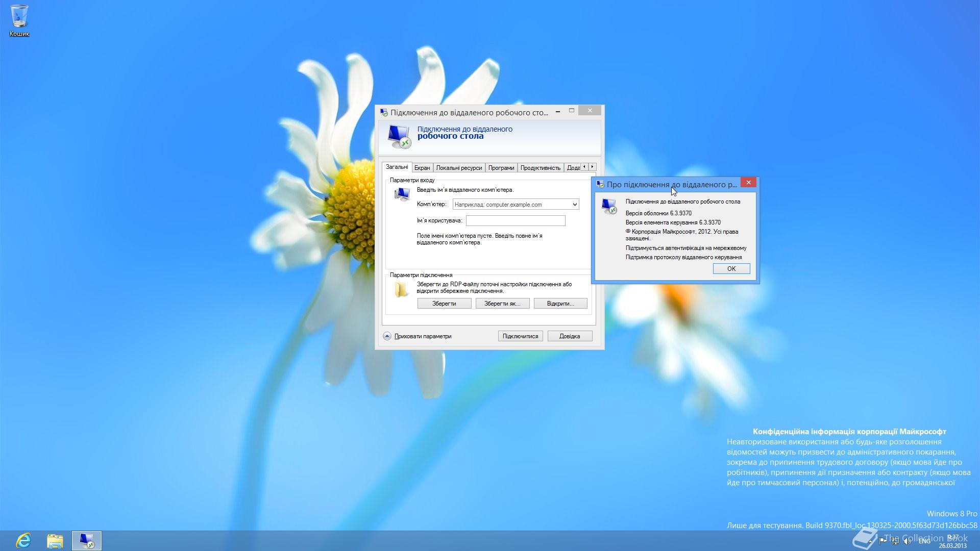Open help with Довідка button
The width and height of the screenshot is (980, 551).
coord(570,336)
